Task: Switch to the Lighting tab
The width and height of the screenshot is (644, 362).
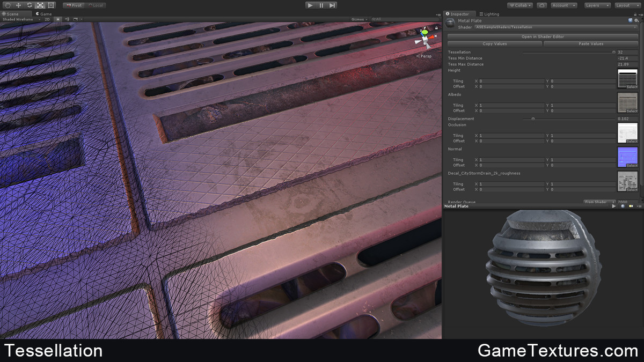Action: [x=489, y=14]
